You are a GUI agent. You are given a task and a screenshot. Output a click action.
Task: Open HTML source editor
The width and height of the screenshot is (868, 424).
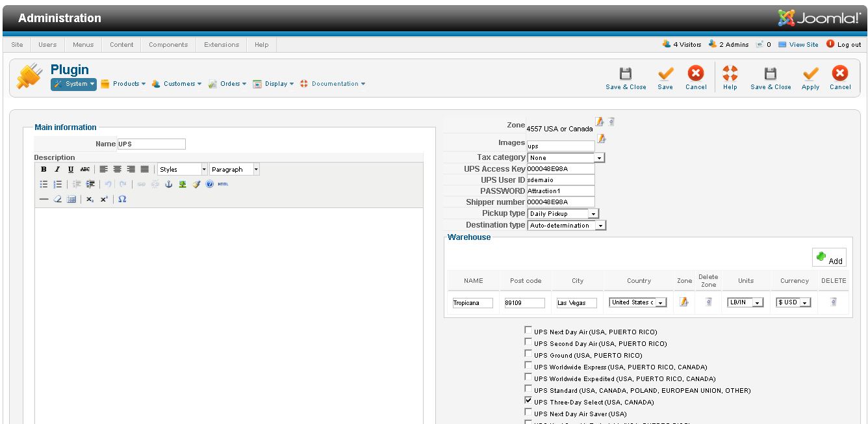click(223, 184)
